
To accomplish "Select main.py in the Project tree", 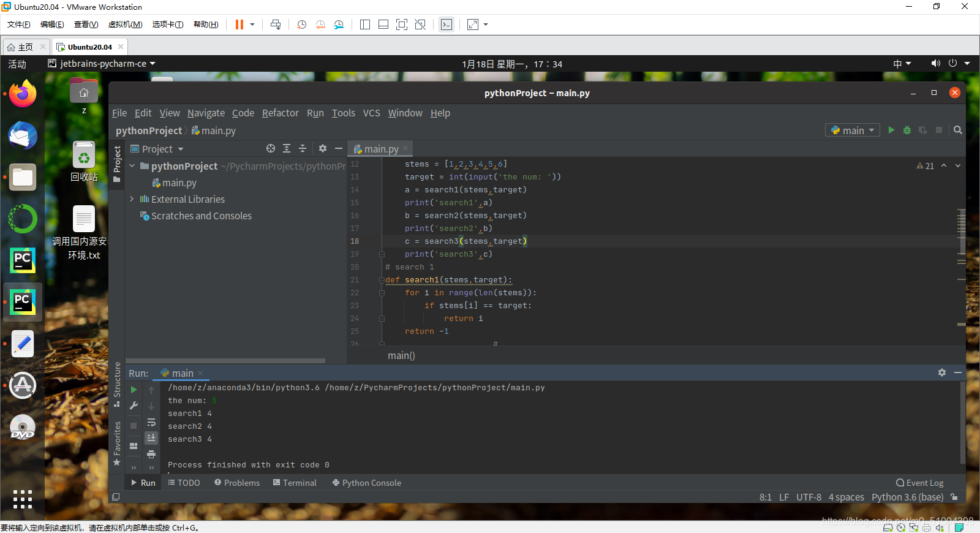I will [174, 183].
